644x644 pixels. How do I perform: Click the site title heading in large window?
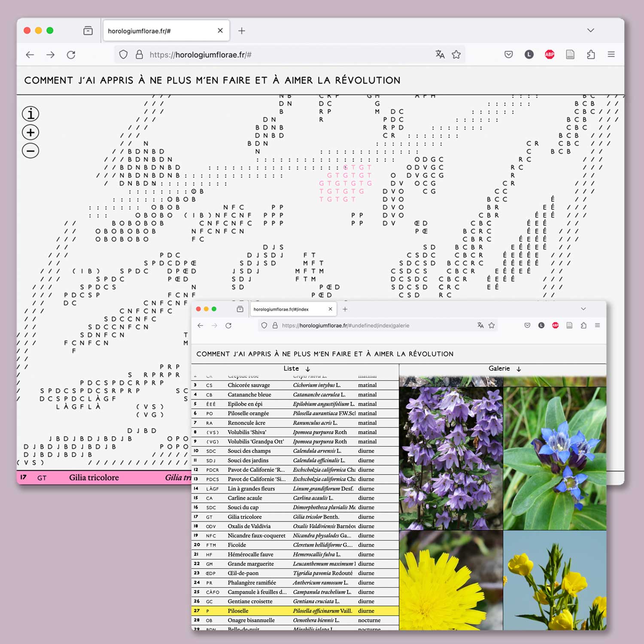tap(212, 80)
